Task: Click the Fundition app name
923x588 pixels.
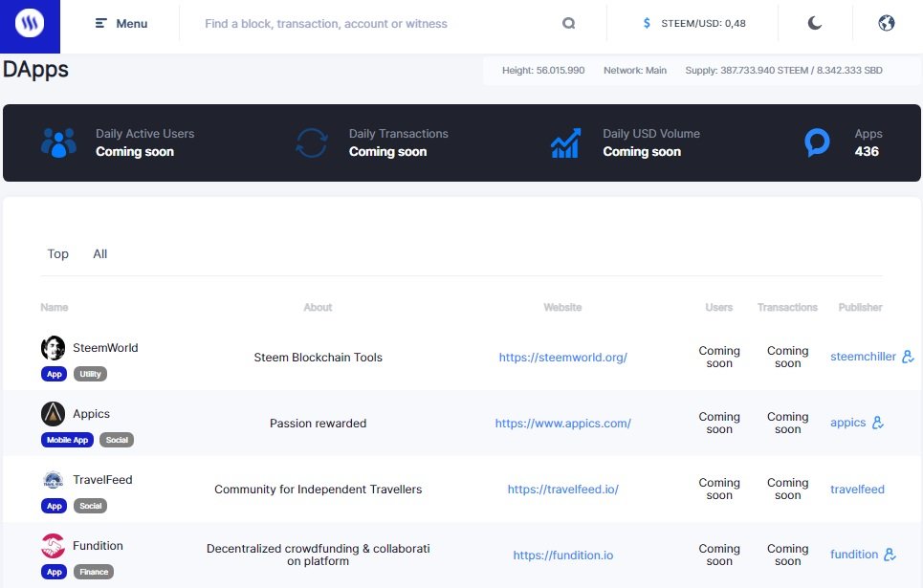Action: coord(98,546)
